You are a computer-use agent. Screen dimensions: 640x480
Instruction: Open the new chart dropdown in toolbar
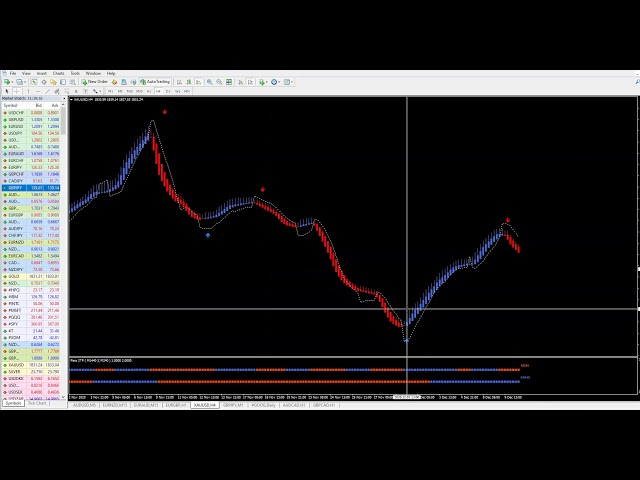pyautogui.click(x=10, y=82)
